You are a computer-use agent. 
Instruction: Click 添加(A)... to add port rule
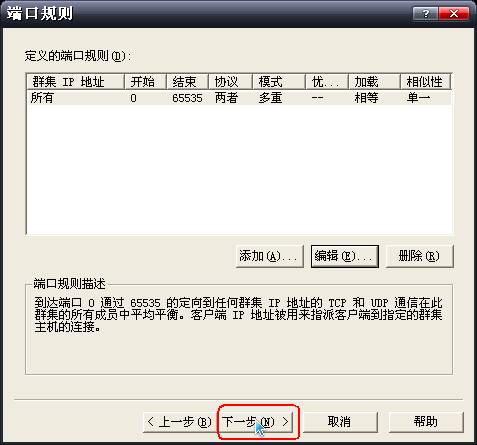pos(269,256)
